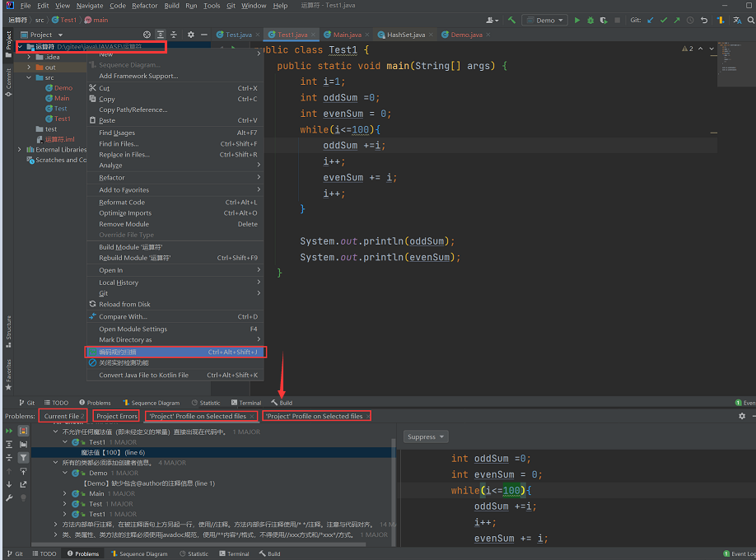The height and width of the screenshot is (560, 756).
Task: Choose Optimize Imports in context menu
Action: (175, 213)
